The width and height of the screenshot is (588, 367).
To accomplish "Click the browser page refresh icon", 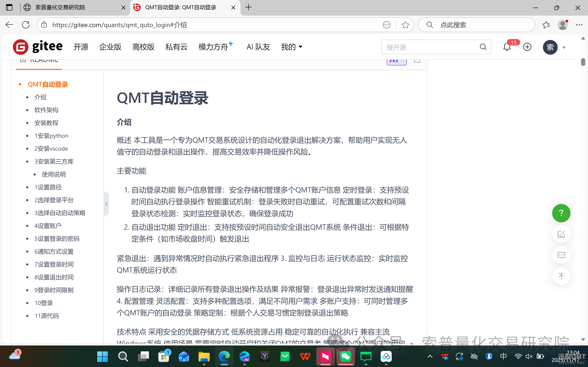I will pos(26,25).
